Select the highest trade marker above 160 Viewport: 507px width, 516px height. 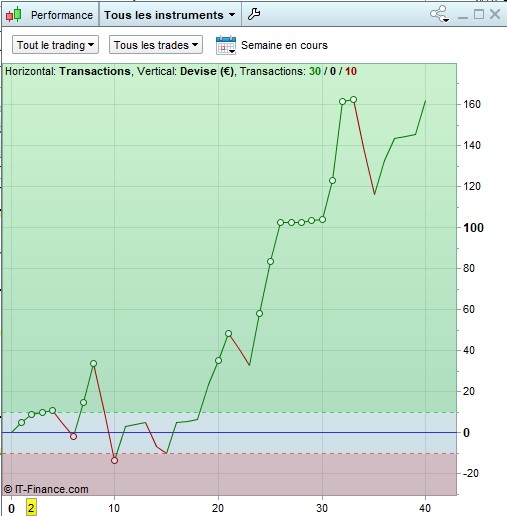(x=353, y=100)
